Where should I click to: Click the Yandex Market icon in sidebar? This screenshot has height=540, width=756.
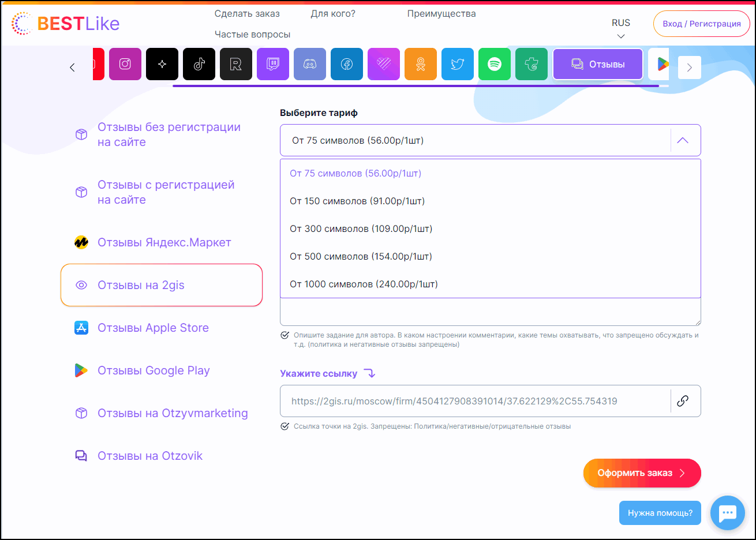pos(81,242)
